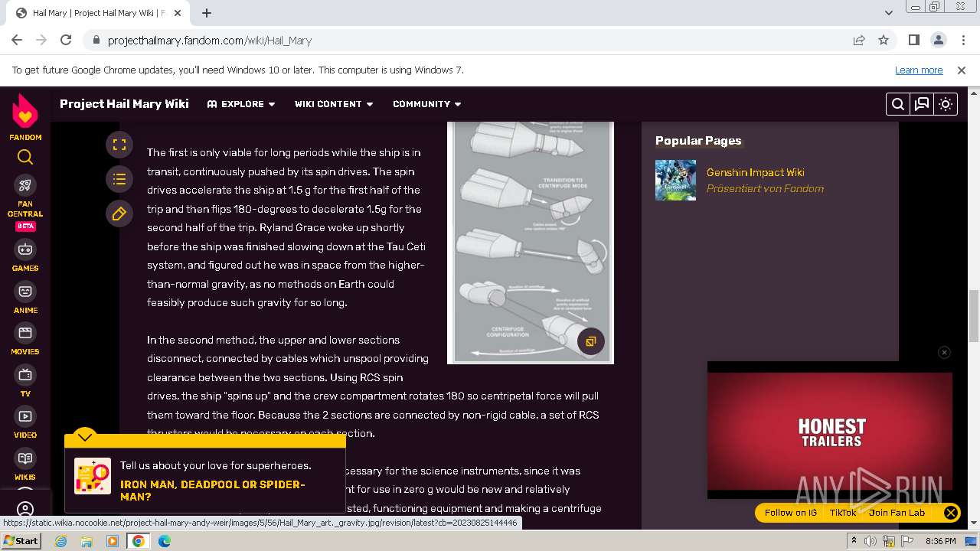Dismiss the Chrome update notice
Image resolution: width=980 pixels, height=551 pixels.
point(962,70)
